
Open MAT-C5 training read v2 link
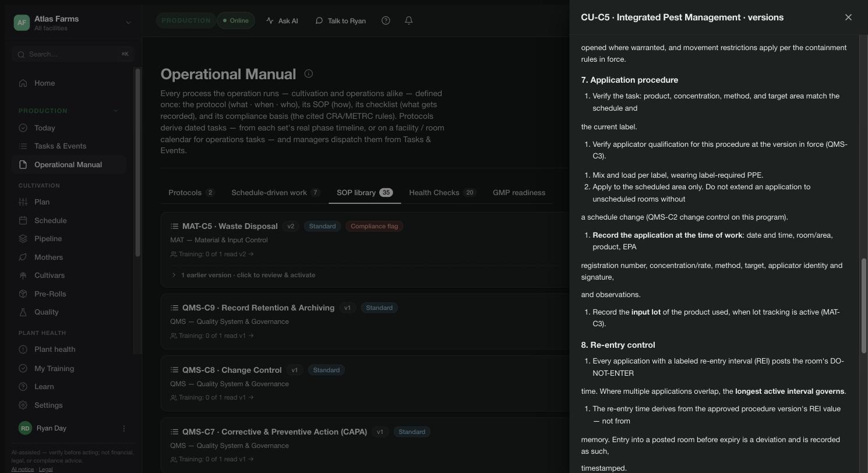point(212,255)
